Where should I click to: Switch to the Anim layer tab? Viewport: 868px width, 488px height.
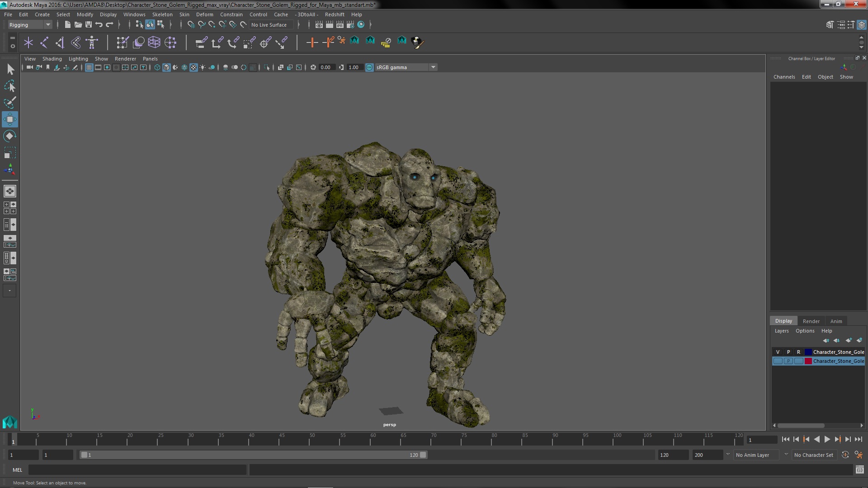coord(836,321)
